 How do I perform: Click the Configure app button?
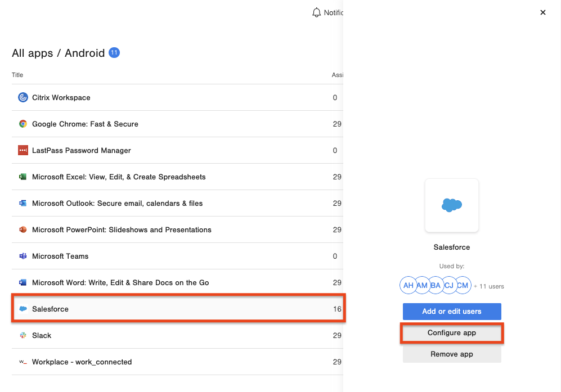(x=451, y=333)
